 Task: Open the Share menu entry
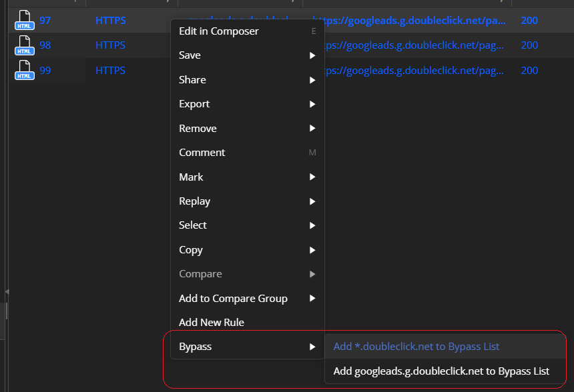click(192, 79)
